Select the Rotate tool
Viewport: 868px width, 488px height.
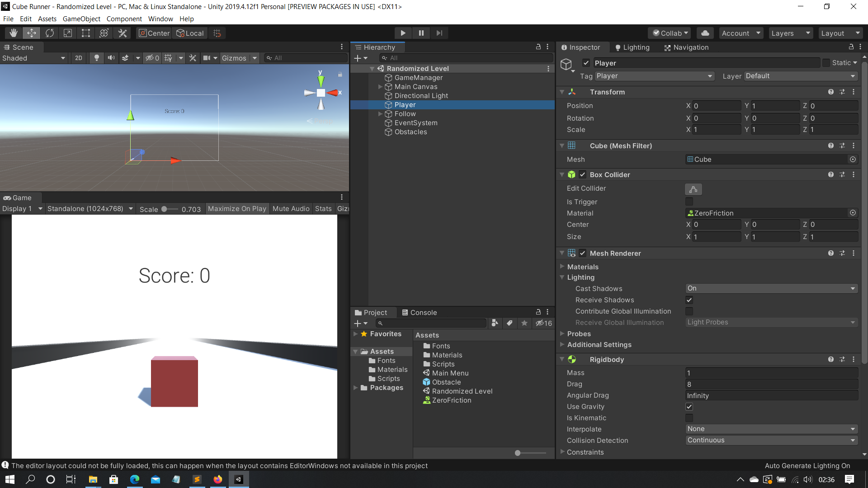pyautogui.click(x=50, y=33)
